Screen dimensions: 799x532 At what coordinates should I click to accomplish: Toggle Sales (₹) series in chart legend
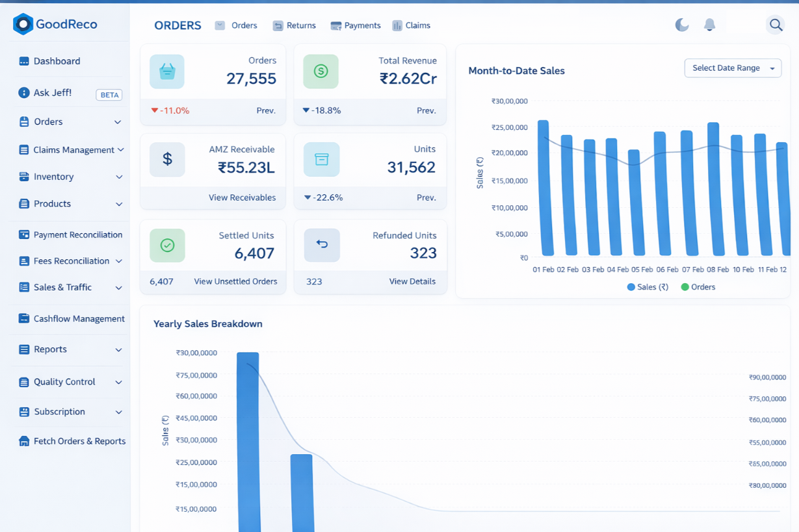(x=648, y=287)
